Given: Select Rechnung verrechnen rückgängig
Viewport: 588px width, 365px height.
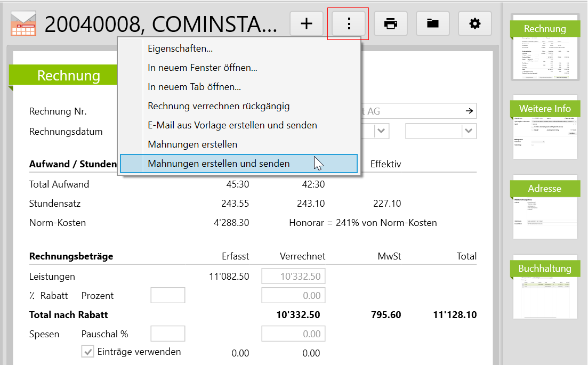Looking at the screenshot, I should (219, 106).
